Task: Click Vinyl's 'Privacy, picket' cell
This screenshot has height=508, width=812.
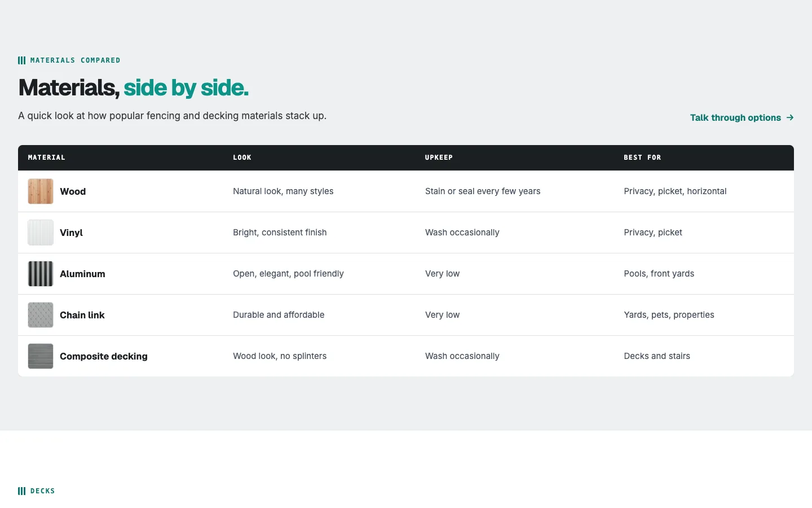Action: point(653,233)
